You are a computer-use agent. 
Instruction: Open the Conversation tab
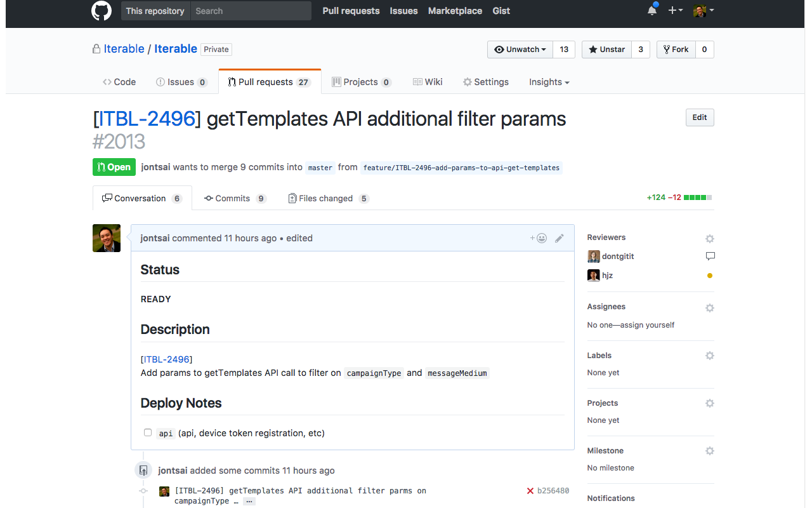click(142, 198)
